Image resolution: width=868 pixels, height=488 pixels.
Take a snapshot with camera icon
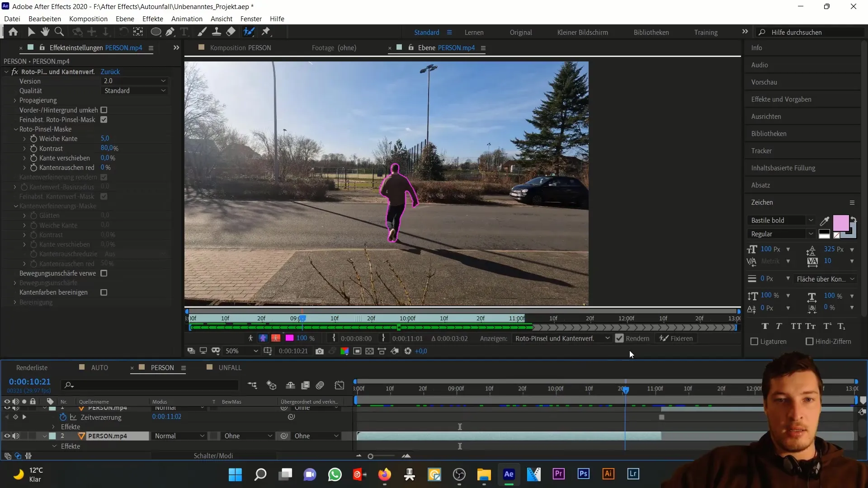coord(320,351)
